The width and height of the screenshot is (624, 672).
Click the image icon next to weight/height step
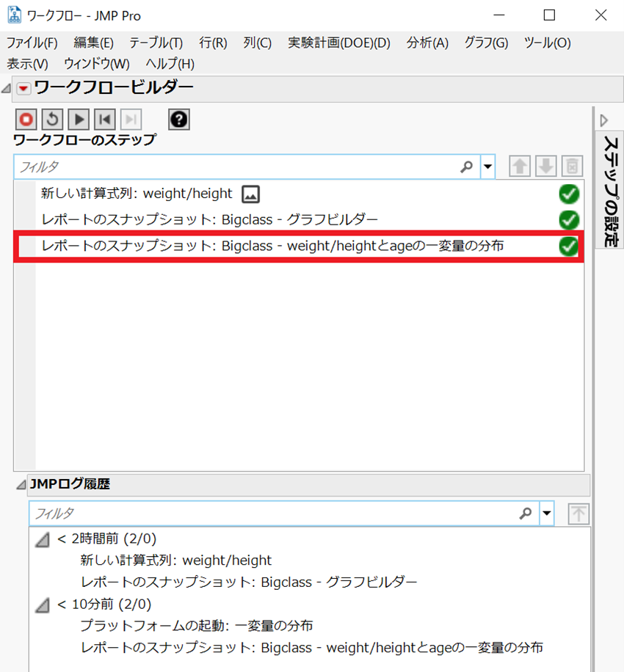pyautogui.click(x=251, y=194)
